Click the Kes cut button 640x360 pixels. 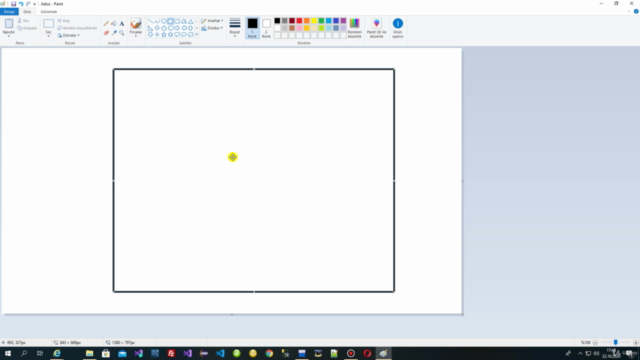tap(23, 20)
